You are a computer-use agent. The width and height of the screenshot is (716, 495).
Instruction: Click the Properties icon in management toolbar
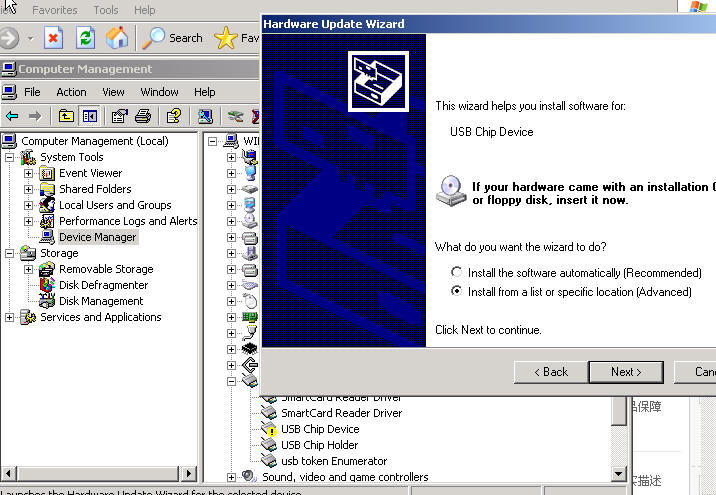120,116
